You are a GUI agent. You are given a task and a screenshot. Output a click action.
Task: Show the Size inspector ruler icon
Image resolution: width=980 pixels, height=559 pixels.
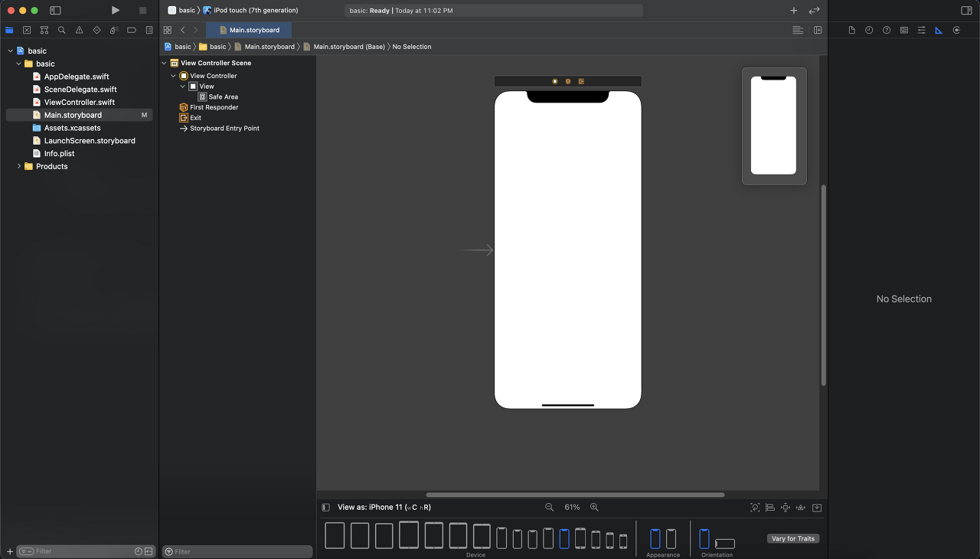pyautogui.click(x=939, y=31)
